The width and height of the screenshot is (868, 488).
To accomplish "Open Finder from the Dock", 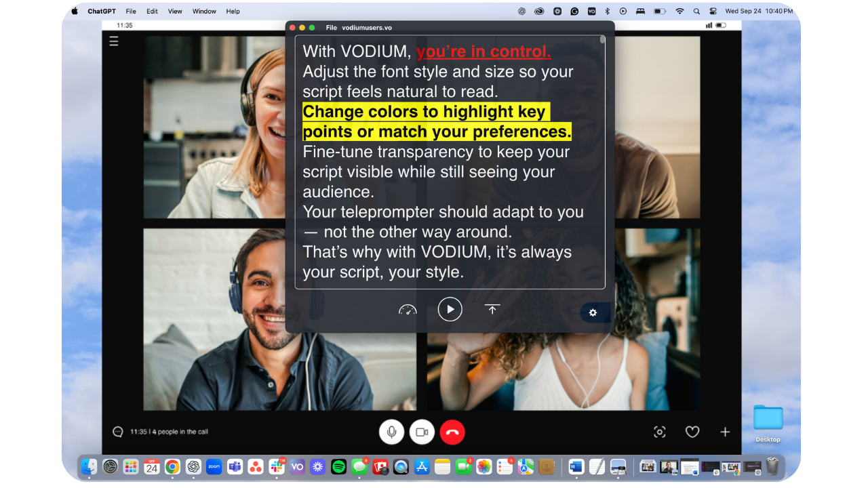I will (89, 466).
